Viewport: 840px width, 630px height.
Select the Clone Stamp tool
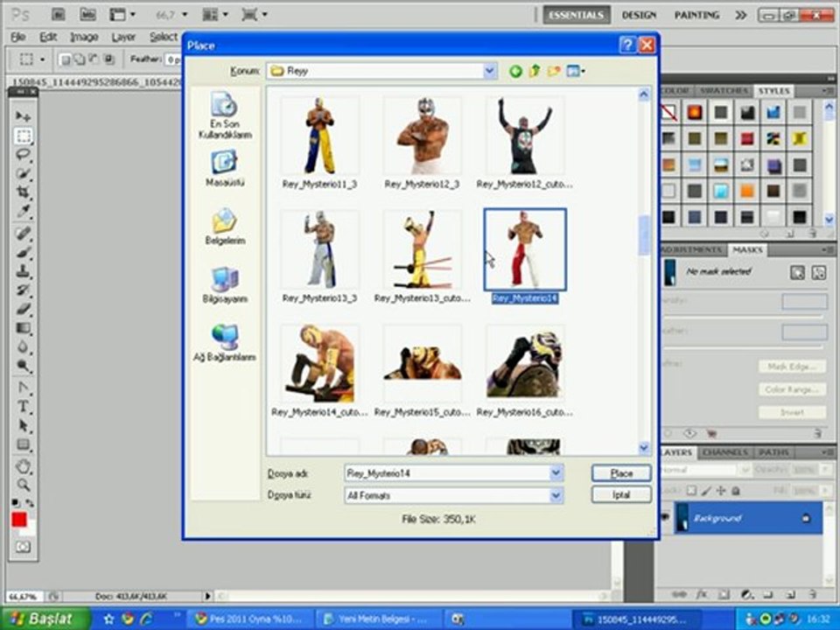click(x=23, y=271)
